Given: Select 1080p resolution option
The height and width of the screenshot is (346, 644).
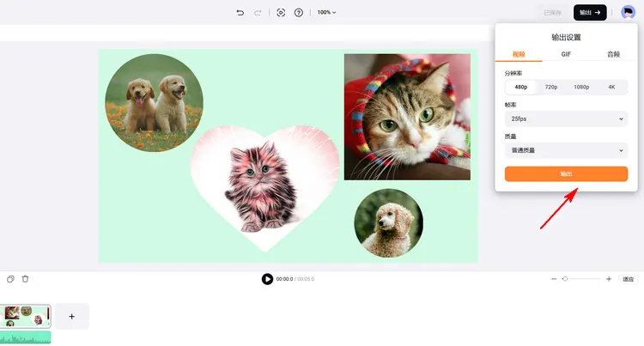Looking at the screenshot, I should 581,88.
